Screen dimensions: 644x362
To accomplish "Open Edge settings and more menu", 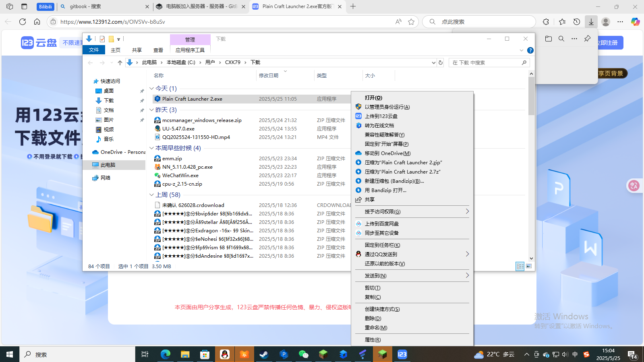I will point(620,22).
